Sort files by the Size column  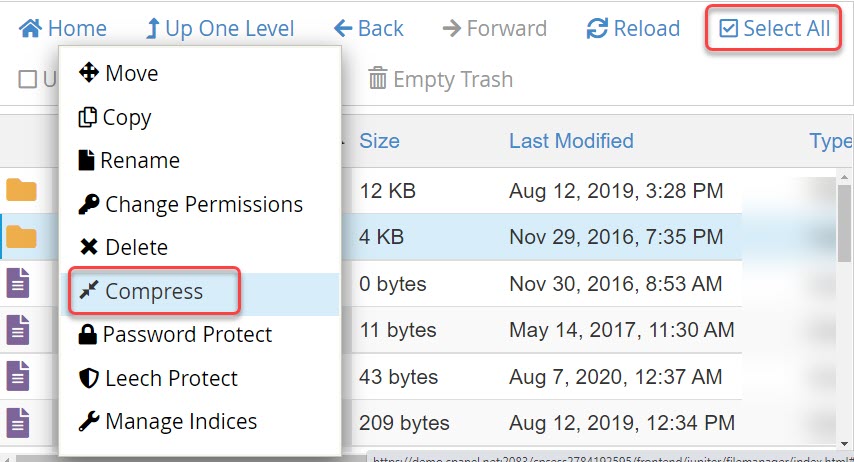click(379, 141)
